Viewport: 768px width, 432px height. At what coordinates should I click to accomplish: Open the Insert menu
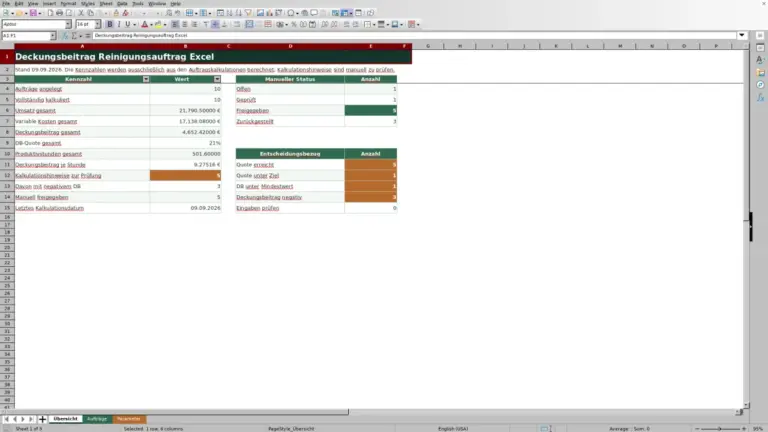click(49, 3)
